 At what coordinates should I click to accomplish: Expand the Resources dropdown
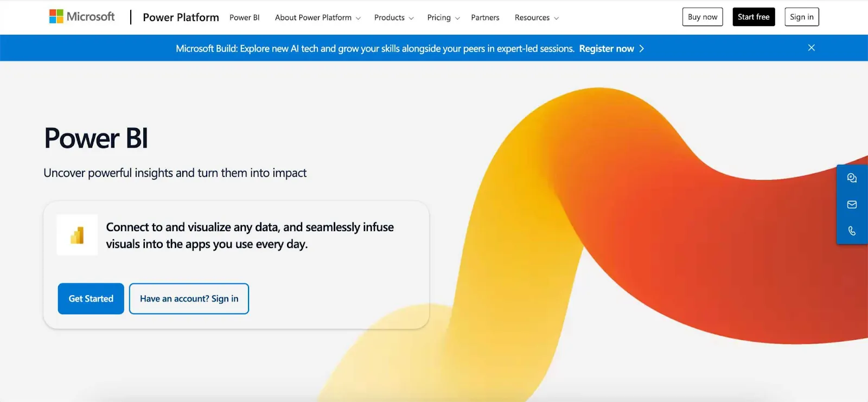point(537,17)
